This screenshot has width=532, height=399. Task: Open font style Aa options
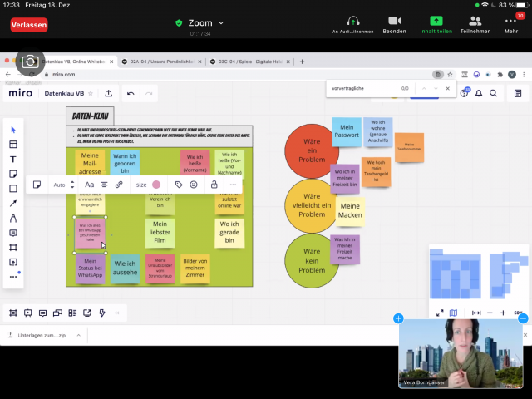coord(89,185)
